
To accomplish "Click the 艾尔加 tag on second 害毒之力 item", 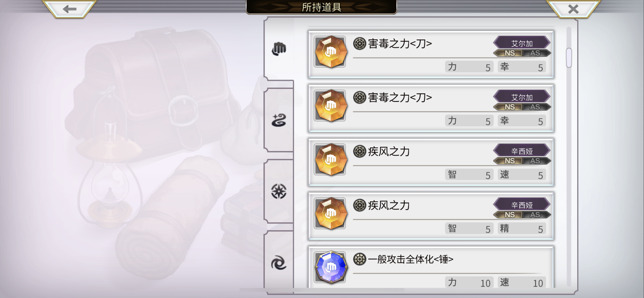I will 522,97.
